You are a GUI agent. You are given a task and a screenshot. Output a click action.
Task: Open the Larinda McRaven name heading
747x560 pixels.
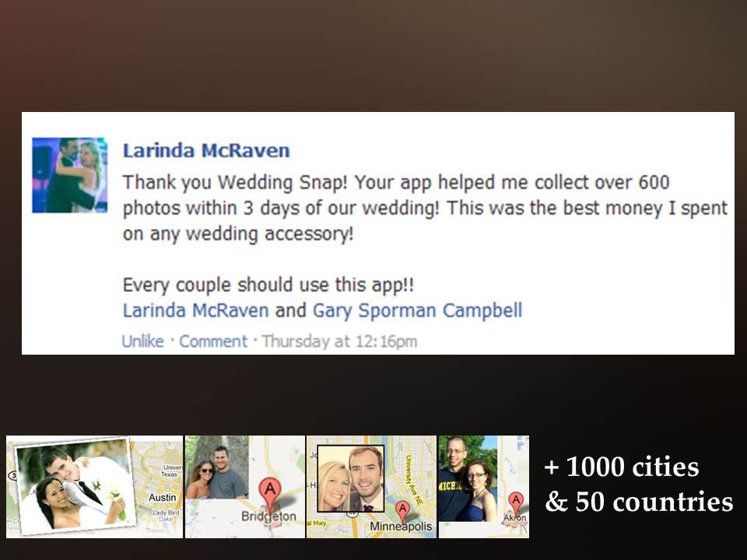click(x=206, y=150)
